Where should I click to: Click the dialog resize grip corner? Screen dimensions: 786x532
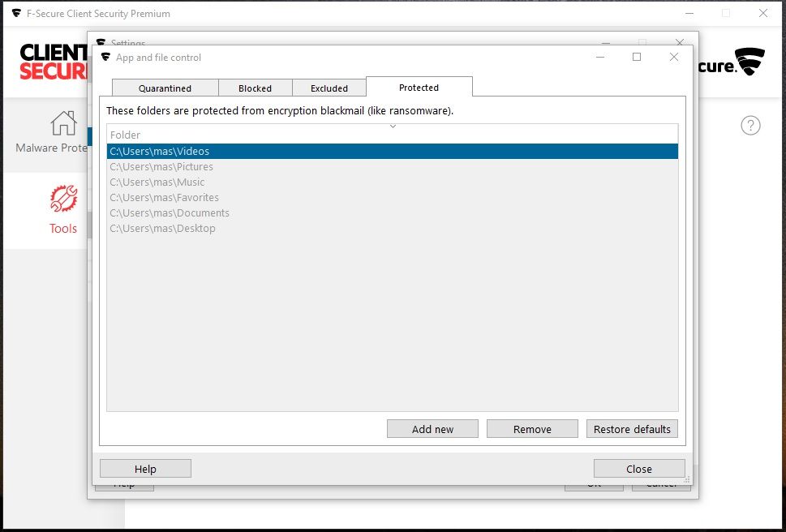687,479
